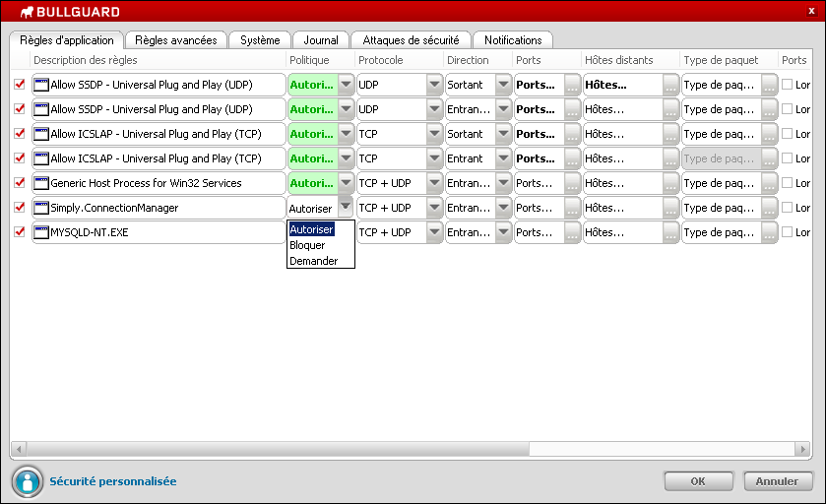
Task: Open the Direction dropdown for Generic Host Process
Action: (504, 183)
